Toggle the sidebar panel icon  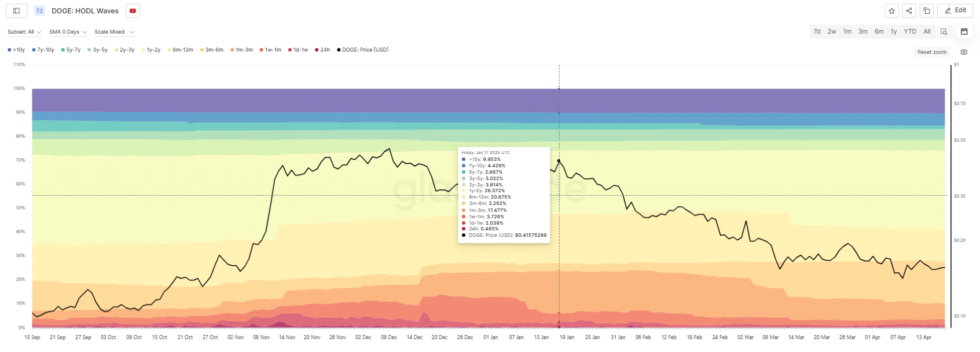pos(16,11)
